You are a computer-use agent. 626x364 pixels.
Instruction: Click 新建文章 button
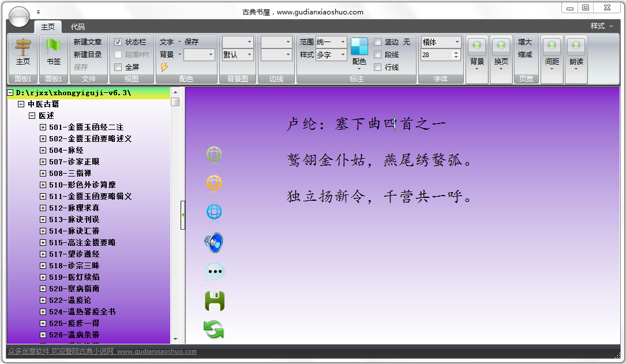click(x=88, y=42)
